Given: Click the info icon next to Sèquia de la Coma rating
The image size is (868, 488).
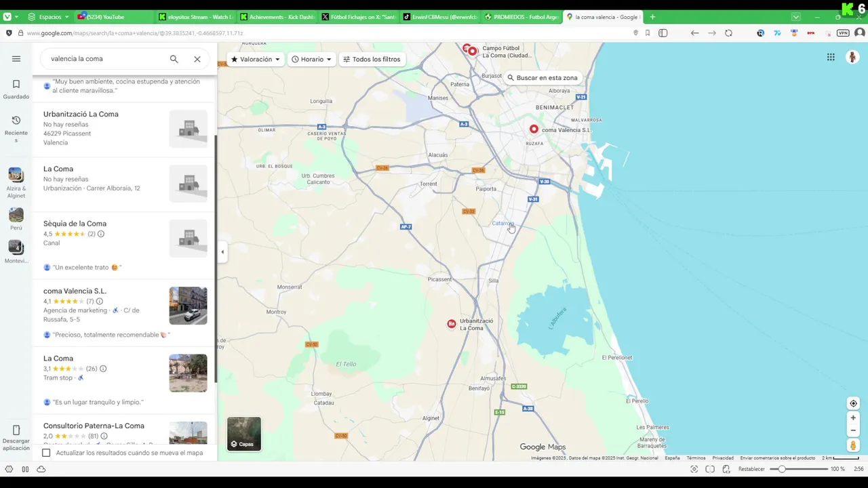Looking at the screenshot, I should coord(101,234).
